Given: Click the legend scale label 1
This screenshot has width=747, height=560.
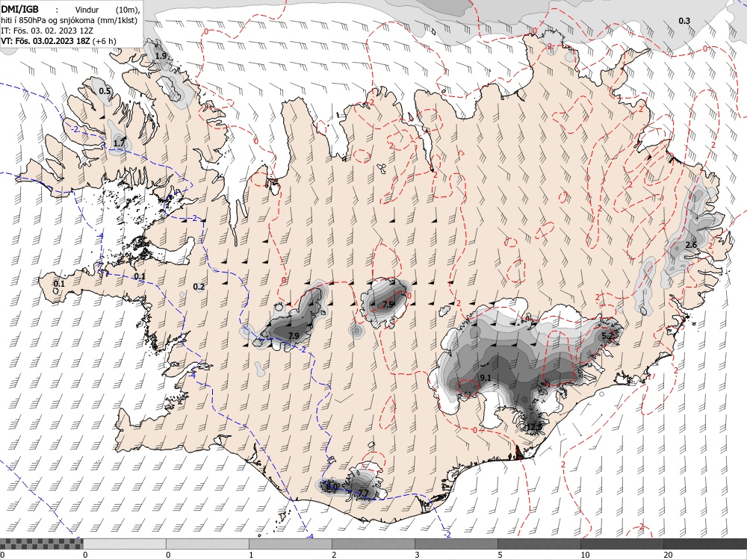Looking at the screenshot, I should 251,555.
